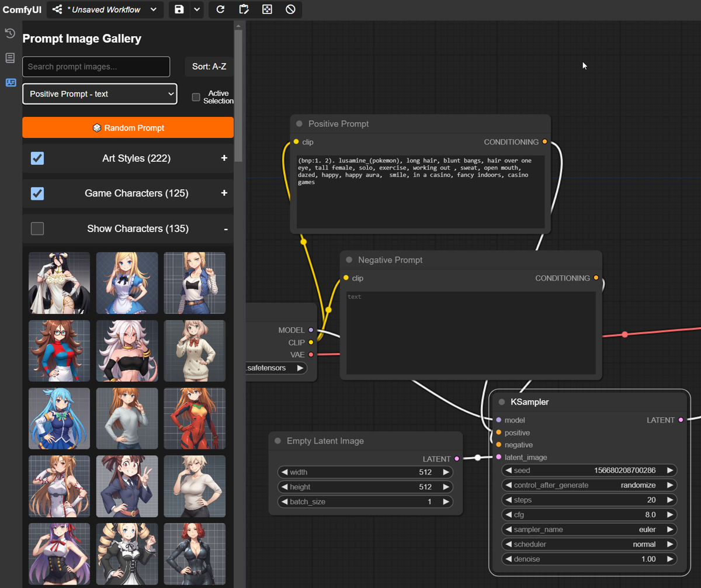Click the clear workflow circle-slash icon
The width and height of the screenshot is (701, 588).
(290, 9)
